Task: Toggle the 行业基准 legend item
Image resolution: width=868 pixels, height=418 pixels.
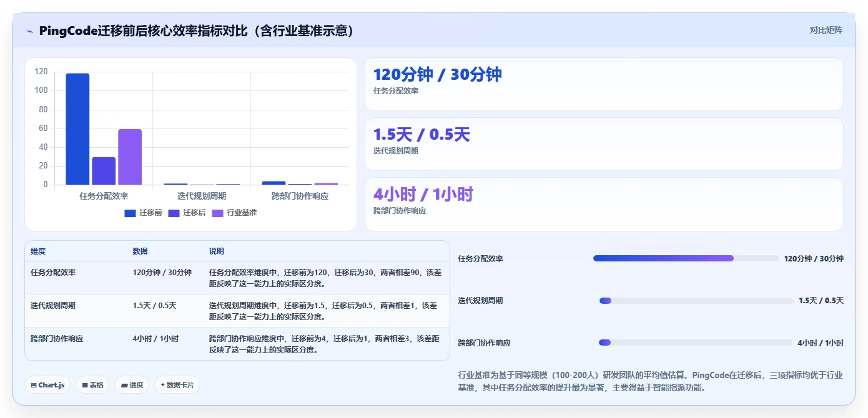Action: coord(234,213)
